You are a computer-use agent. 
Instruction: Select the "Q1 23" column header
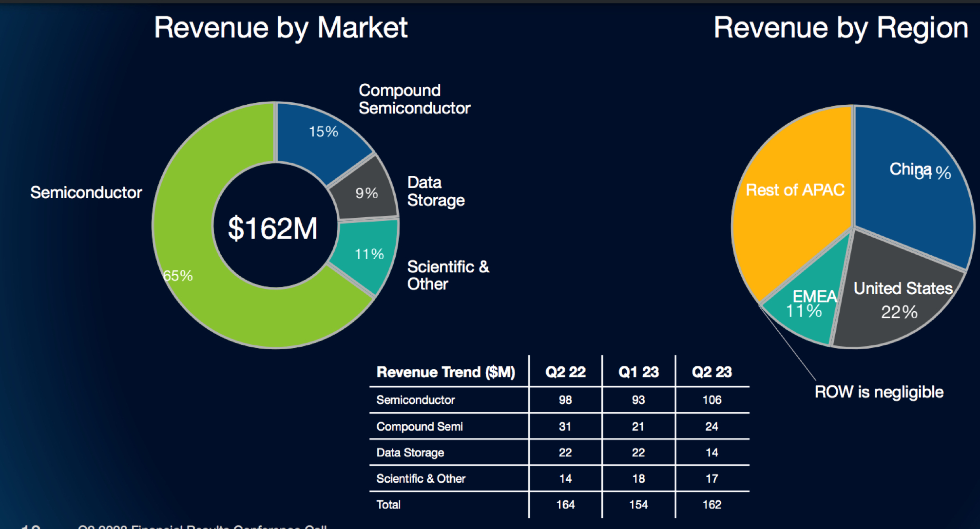638,372
